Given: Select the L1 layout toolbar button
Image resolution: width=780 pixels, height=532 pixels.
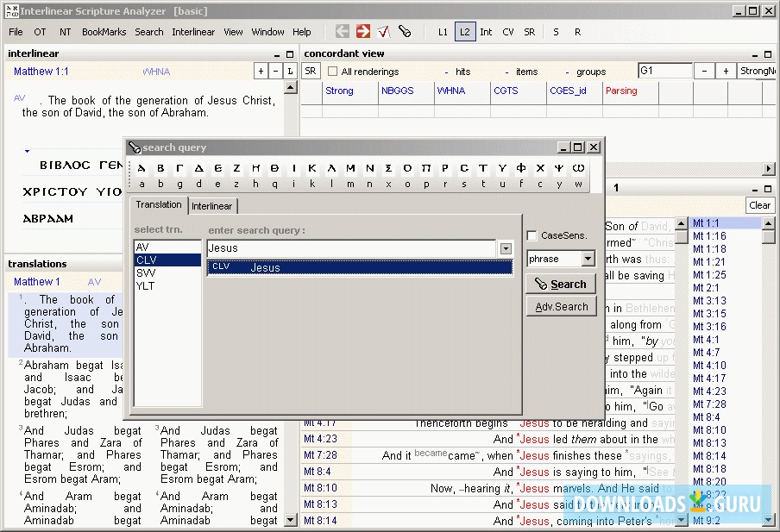Looking at the screenshot, I should point(443,32).
